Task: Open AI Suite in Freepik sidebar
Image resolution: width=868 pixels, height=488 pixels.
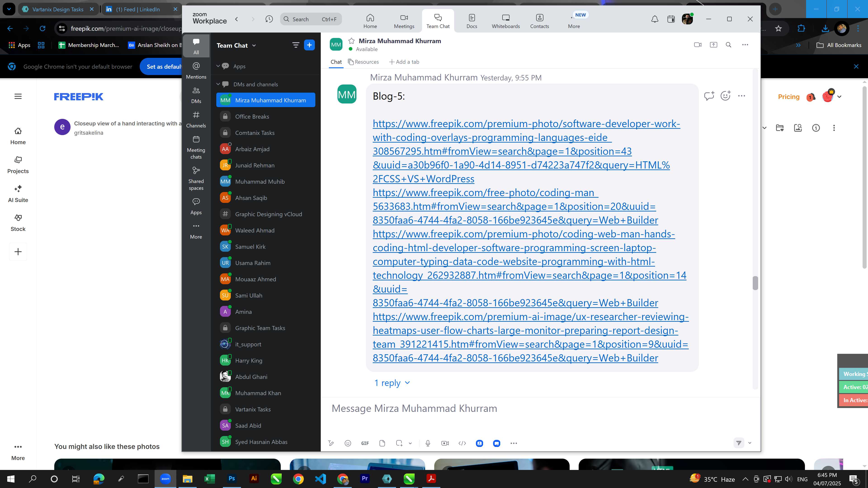Action: click(18, 194)
